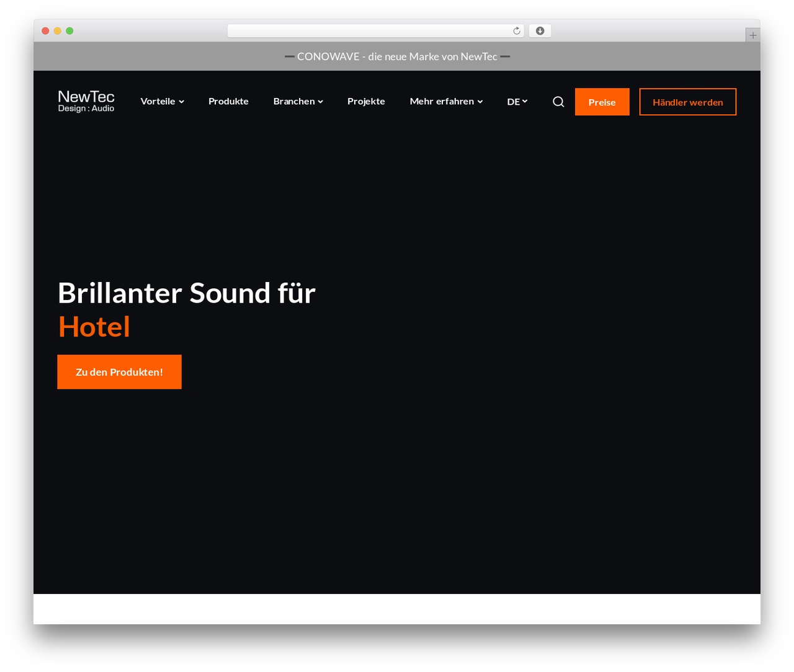This screenshot has height=672, width=794.
Task: Open the browser downloads icon
Action: [x=540, y=31]
